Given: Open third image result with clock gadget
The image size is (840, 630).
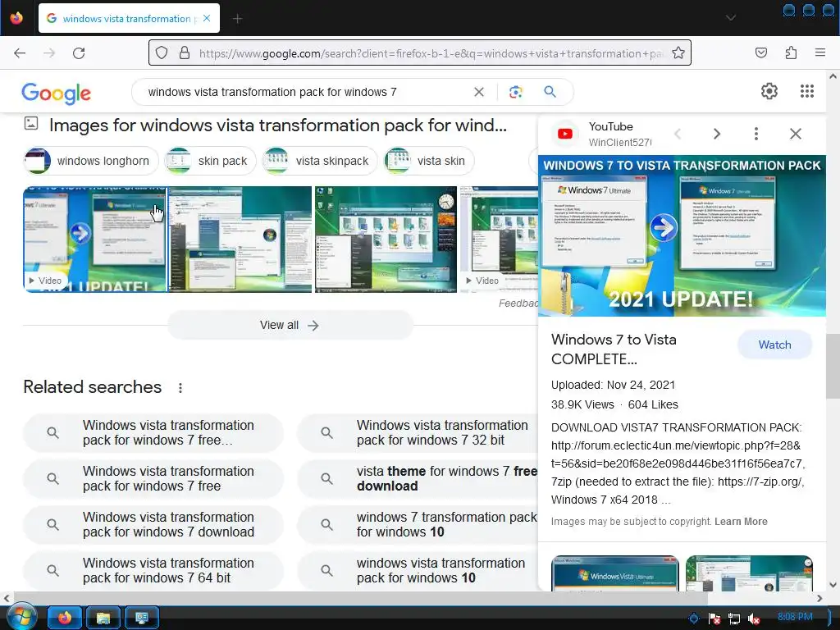Looking at the screenshot, I should point(386,240).
